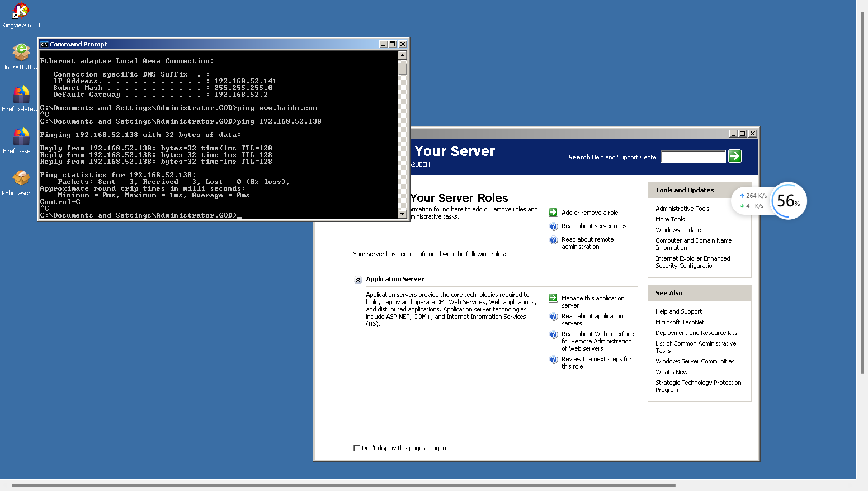Open What's New link
The width and height of the screenshot is (868, 491).
pyautogui.click(x=671, y=372)
